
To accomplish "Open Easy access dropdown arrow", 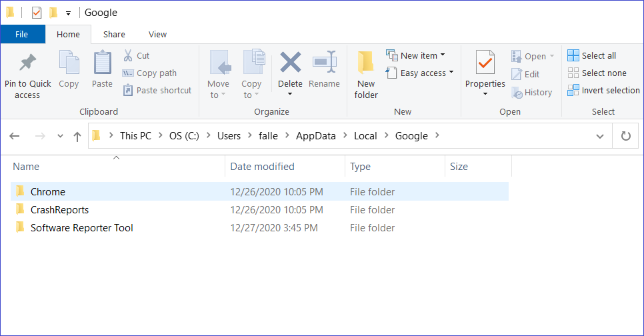I will 451,72.
